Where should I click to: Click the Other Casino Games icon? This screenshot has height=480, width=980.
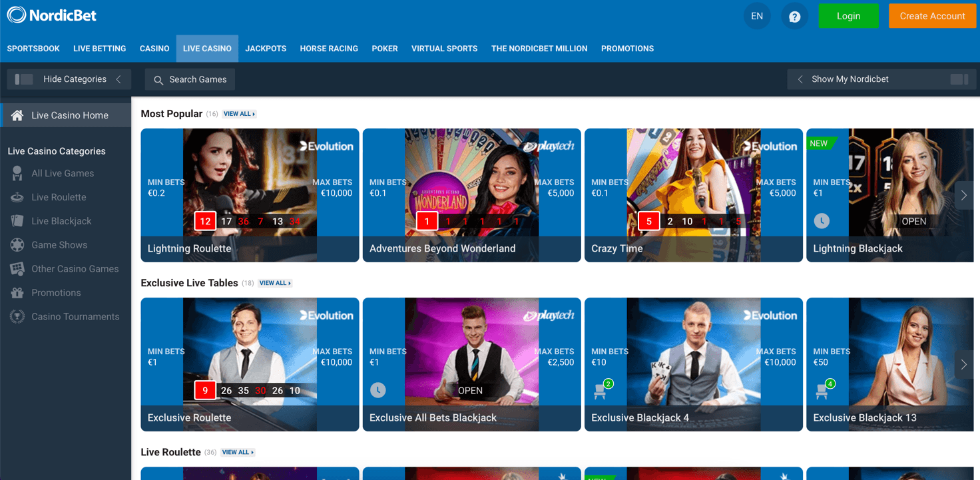pos(17,269)
